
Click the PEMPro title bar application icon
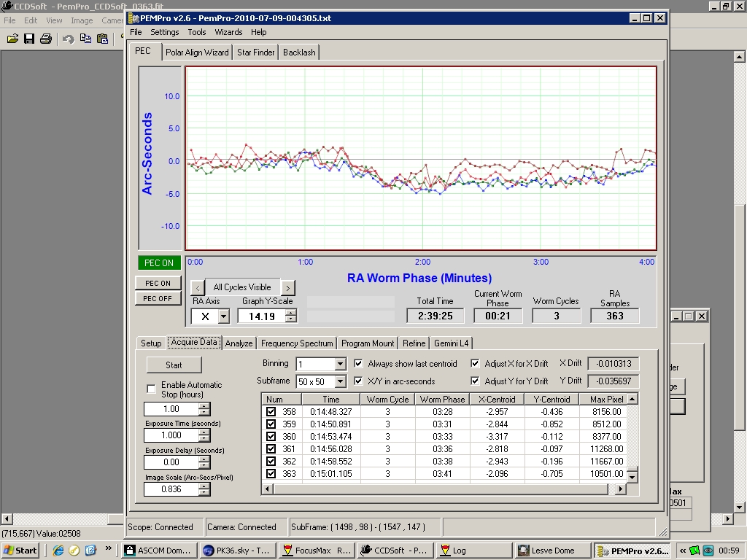[133, 18]
